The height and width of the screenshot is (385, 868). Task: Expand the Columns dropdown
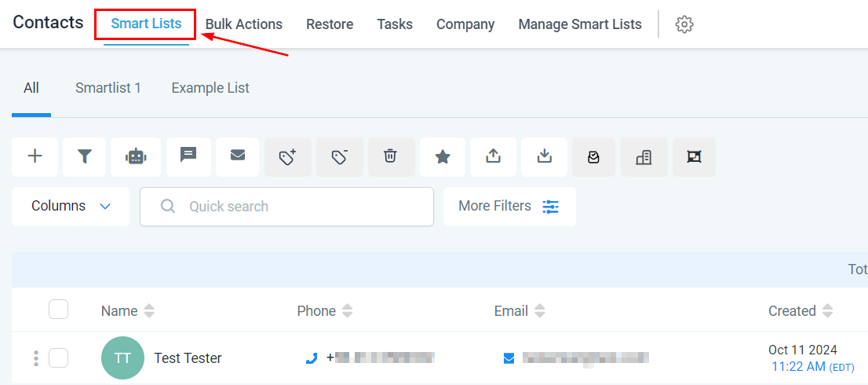[x=71, y=206]
